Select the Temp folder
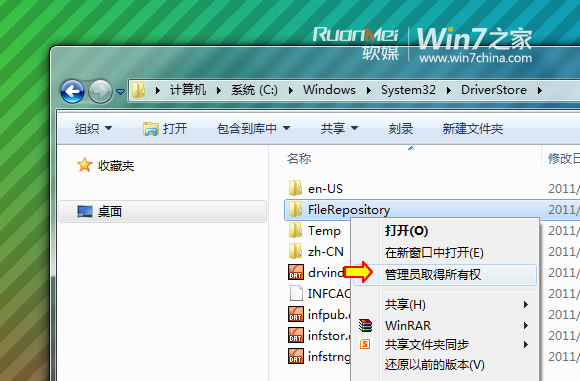Image resolution: width=580 pixels, height=381 pixels. [324, 231]
